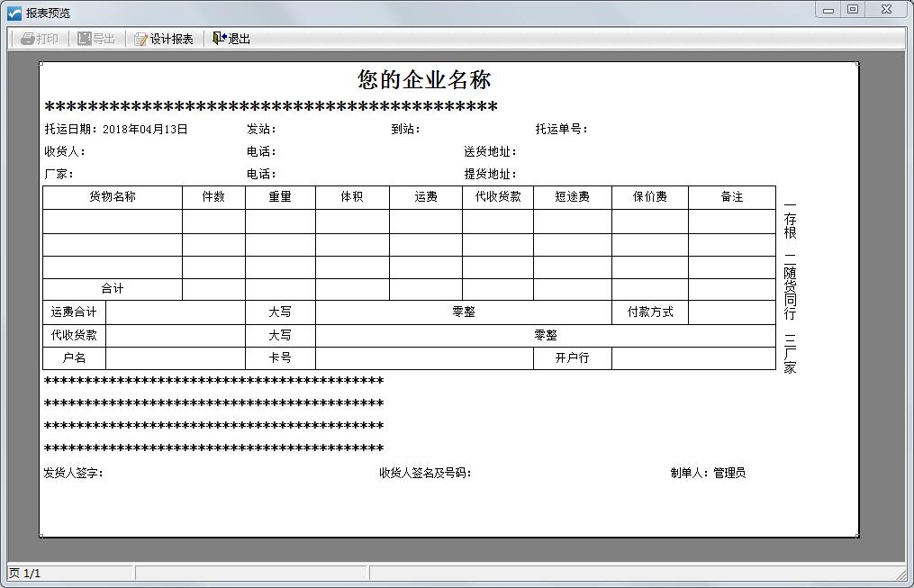Click the vertical 二随货同行 side label
Image resolution: width=914 pixels, height=588 pixels.
coord(790,286)
